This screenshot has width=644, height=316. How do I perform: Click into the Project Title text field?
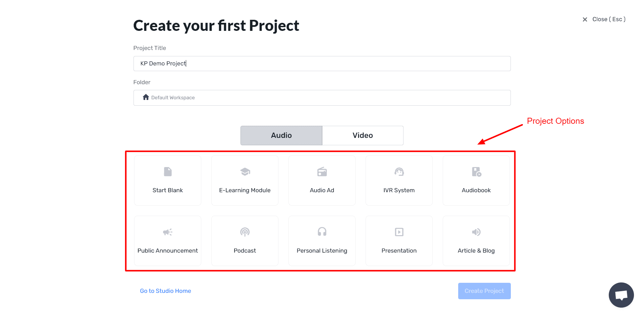coord(322,63)
